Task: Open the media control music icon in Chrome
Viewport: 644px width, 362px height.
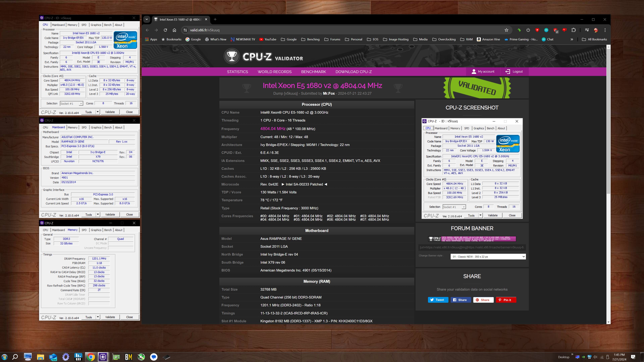Action: [587, 30]
